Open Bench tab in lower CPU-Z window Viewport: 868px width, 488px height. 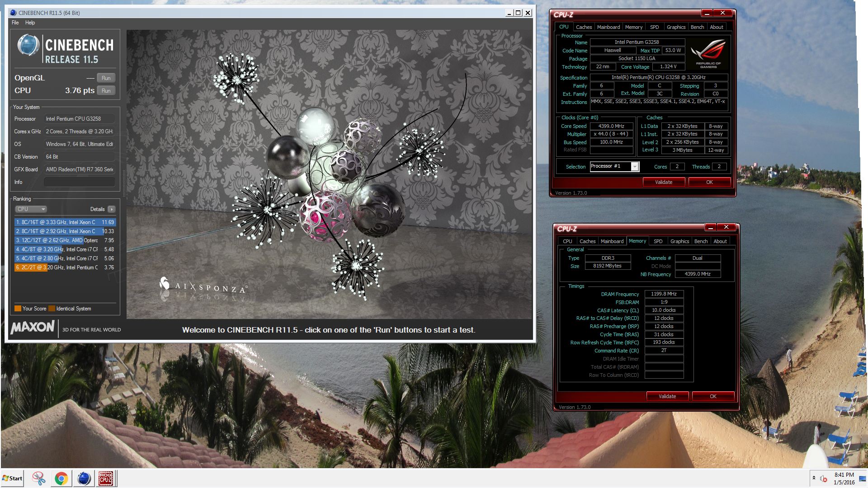point(701,241)
